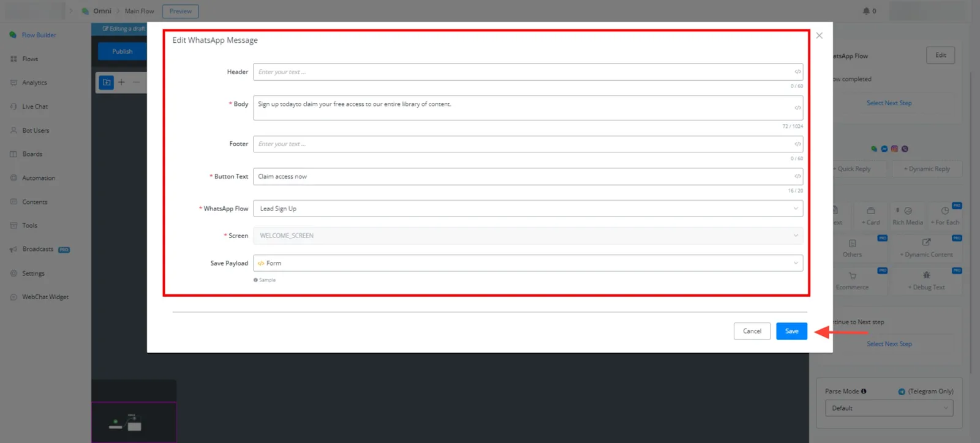Click the plus zoom-in icon on canvas toolbar
Screen dimensions: 980x443
coord(121,82)
